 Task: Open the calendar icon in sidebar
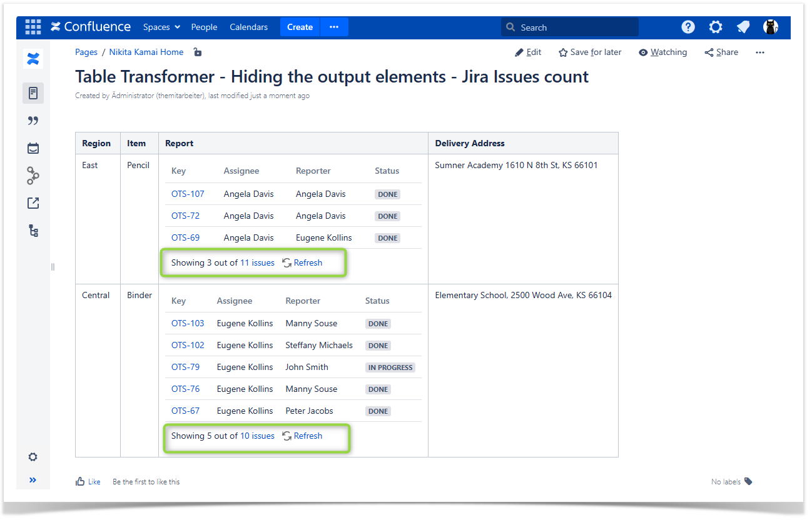(33, 148)
